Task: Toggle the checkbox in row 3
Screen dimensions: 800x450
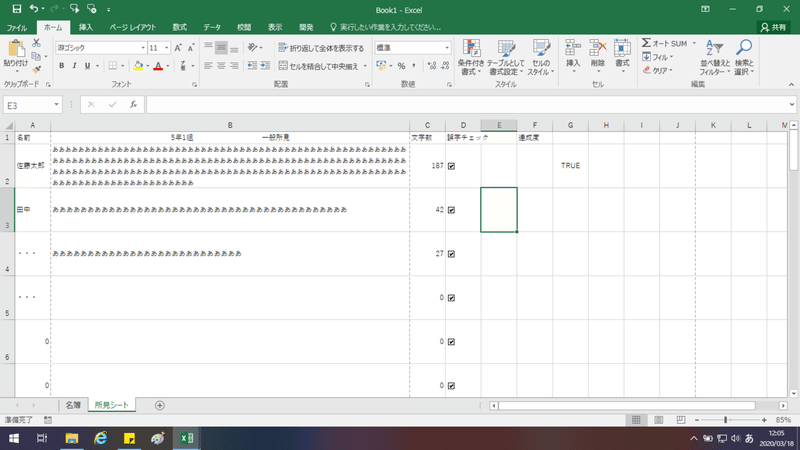Action: point(452,210)
